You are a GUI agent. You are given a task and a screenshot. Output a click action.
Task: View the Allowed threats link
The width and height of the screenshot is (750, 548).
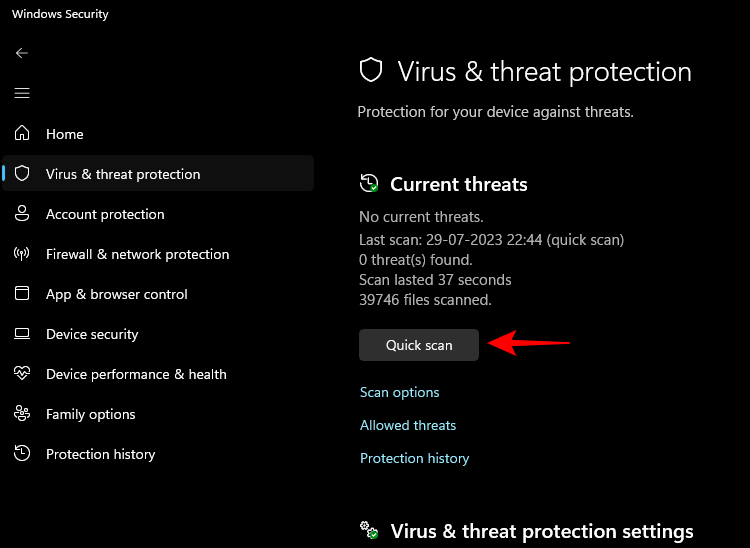click(408, 425)
